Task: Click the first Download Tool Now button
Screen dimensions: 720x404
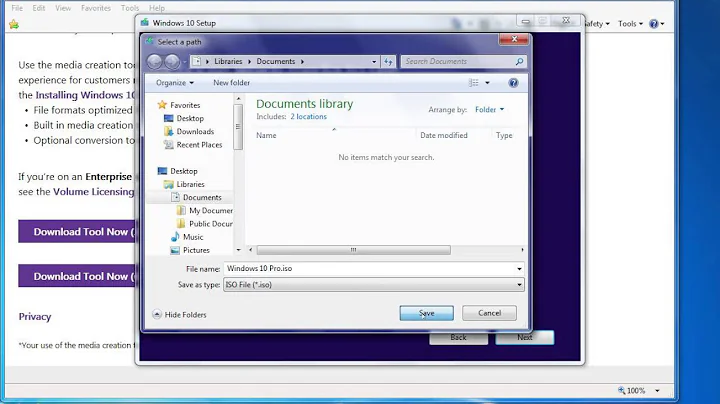Action: [x=77, y=232]
